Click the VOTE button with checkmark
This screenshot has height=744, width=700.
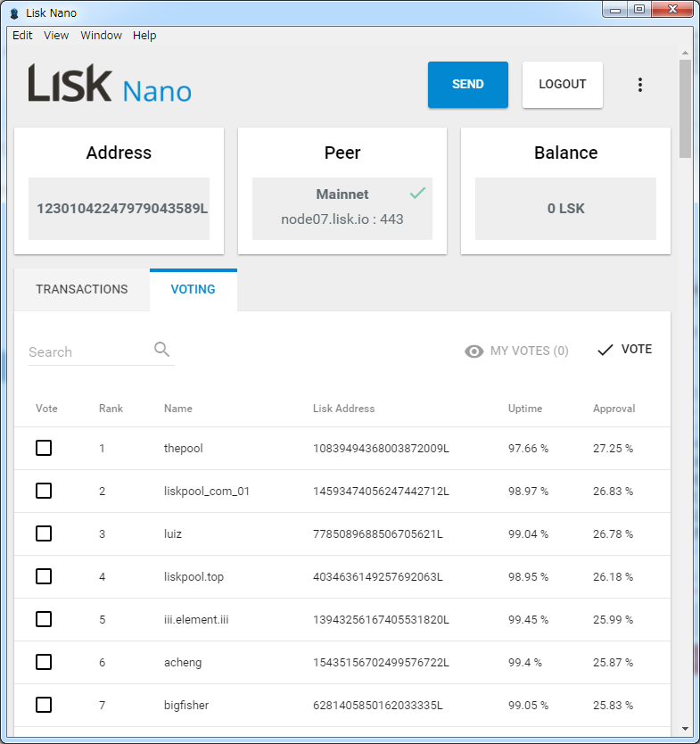click(624, 350)
